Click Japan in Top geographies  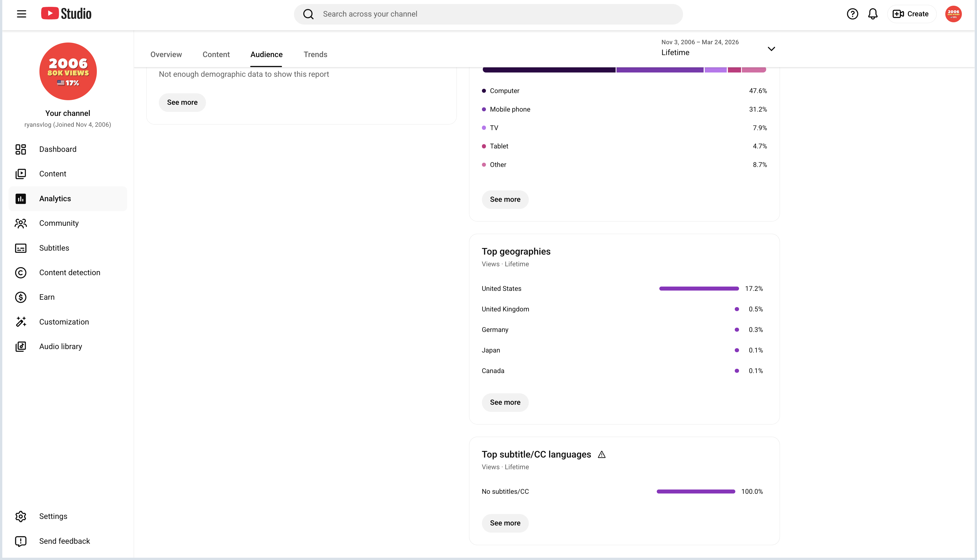tap(490, 351)
